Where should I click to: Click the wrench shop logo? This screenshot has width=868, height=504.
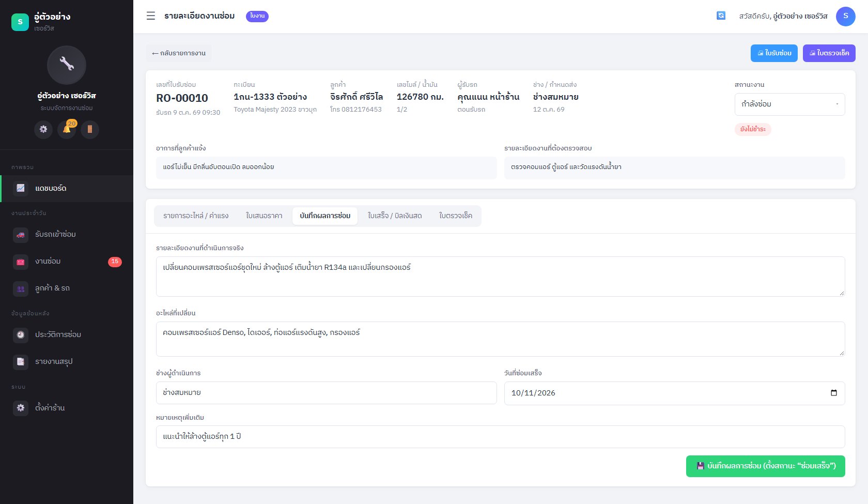click(x=67, y=65)
